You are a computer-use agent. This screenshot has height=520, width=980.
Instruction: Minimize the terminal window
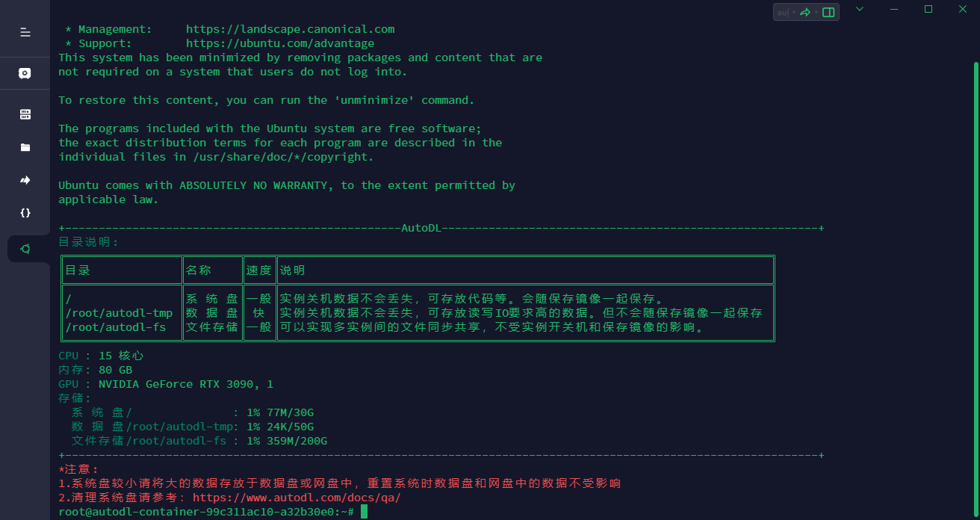pos(895,9)
